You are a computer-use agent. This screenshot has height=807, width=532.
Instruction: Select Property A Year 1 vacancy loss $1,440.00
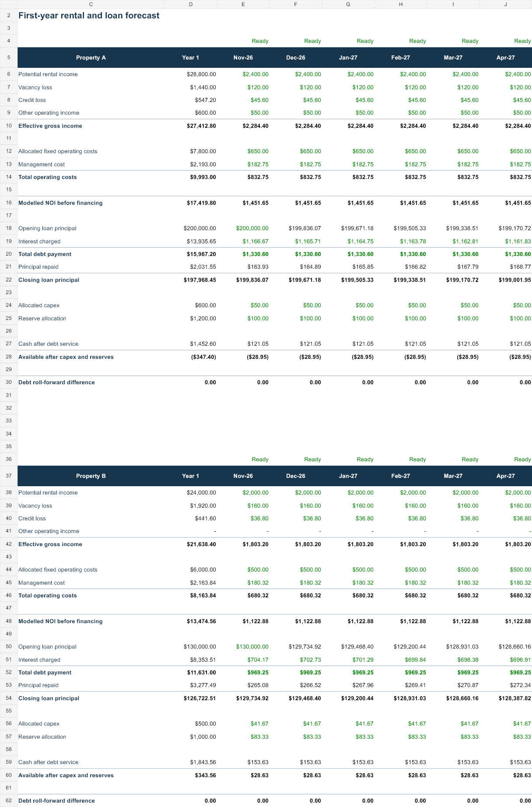coord(203,88)
